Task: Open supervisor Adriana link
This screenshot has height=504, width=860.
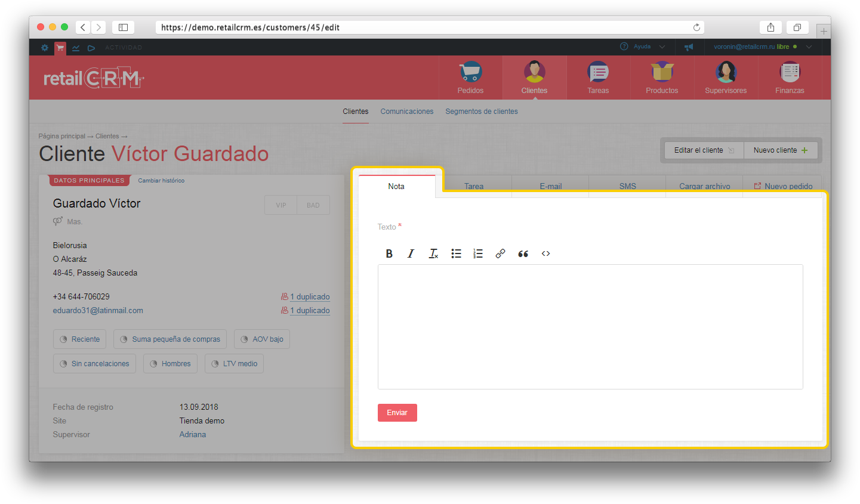Action: (193, 435)
